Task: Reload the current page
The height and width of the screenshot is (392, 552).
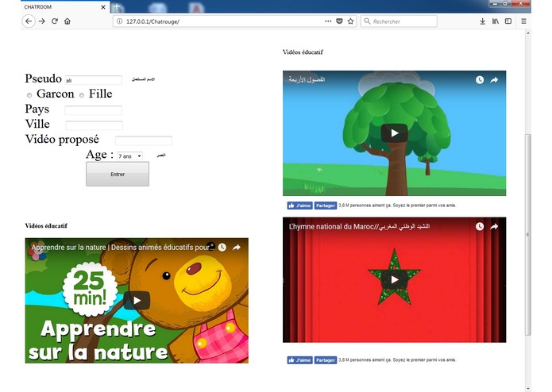Action: point(55,21)
